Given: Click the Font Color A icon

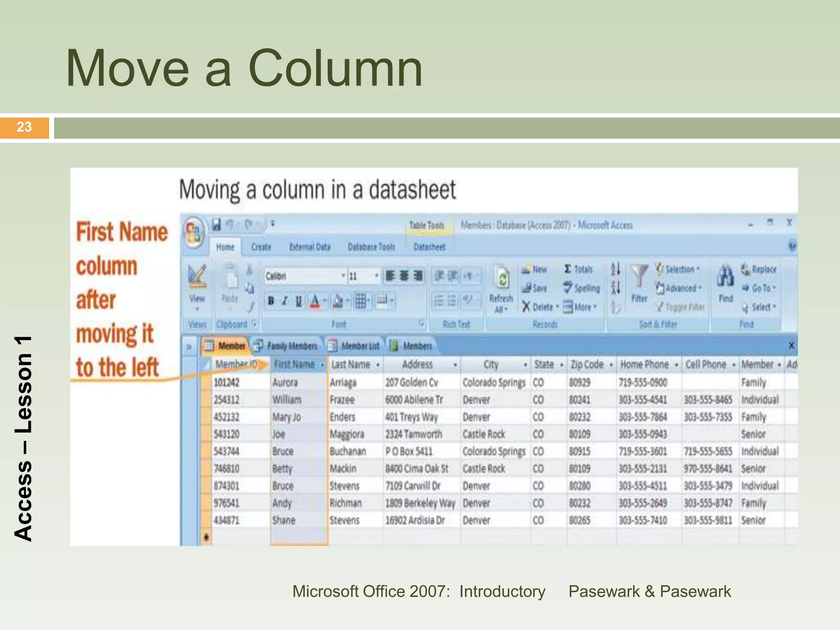Looking at the screenshot, I should pyautogui.click(x=315, y=301).
